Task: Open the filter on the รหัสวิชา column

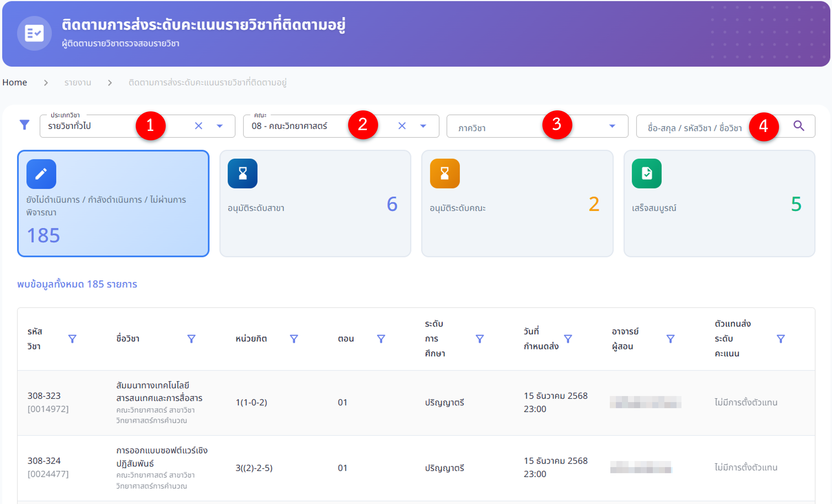Action: (x=72, y=338)
